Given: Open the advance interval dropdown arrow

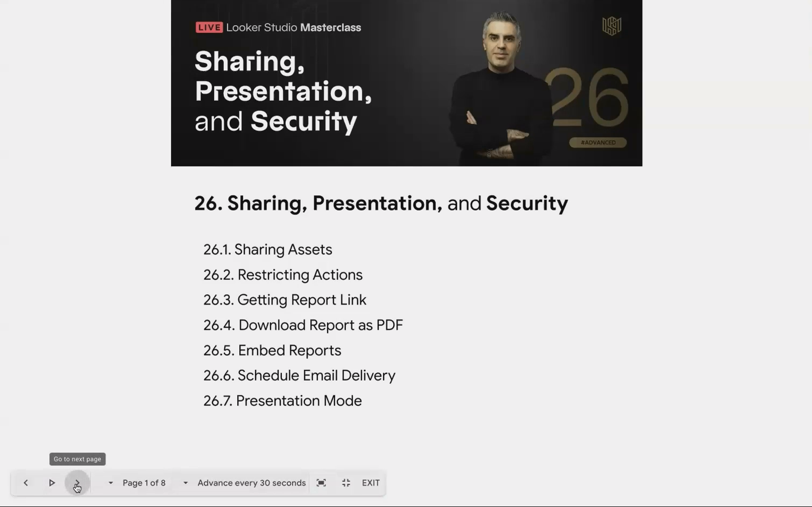Looking at the screenshot, I should [185, 483].
